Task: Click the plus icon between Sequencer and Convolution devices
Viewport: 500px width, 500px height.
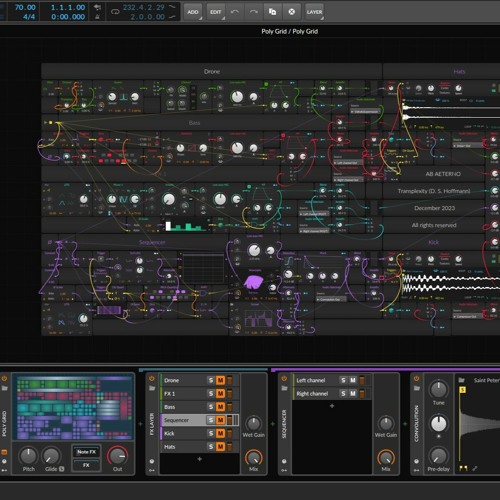Action: coord(405,424)
